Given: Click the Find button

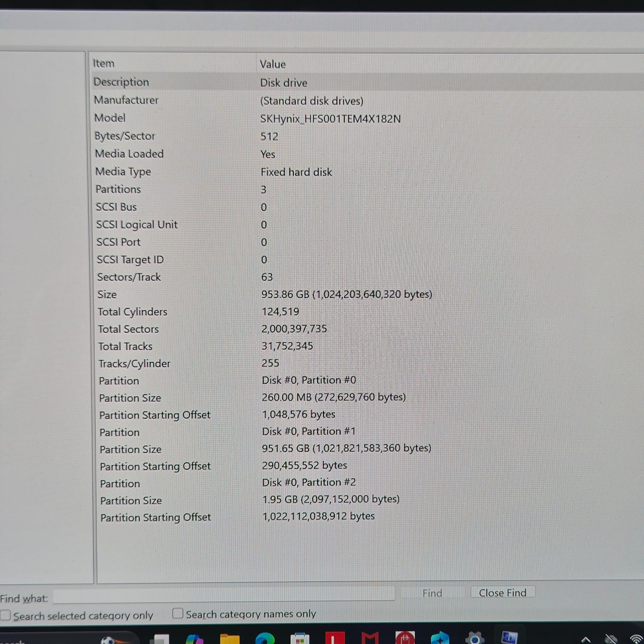Looking at the screenshot, I should coord(432,593).
